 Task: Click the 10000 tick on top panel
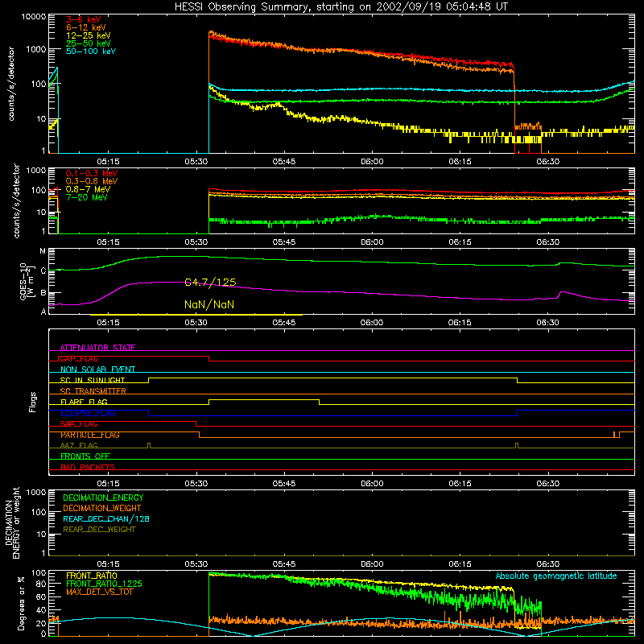(x=34, y=16)
